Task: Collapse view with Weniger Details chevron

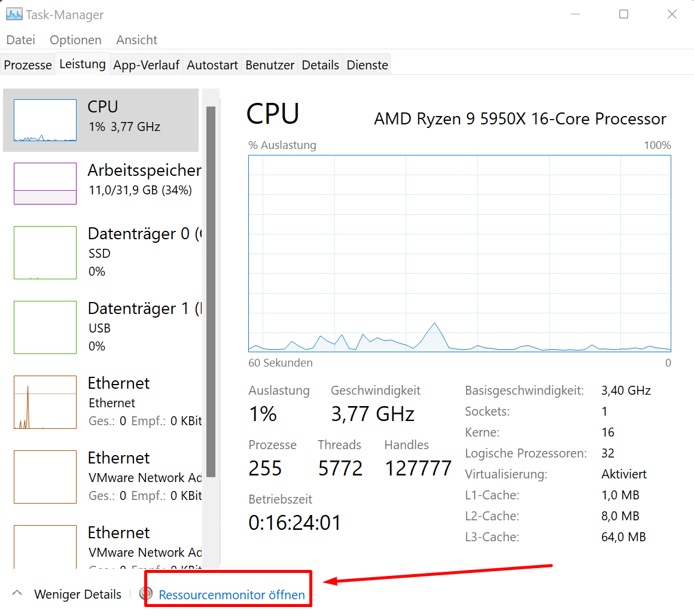Action: 17,593
